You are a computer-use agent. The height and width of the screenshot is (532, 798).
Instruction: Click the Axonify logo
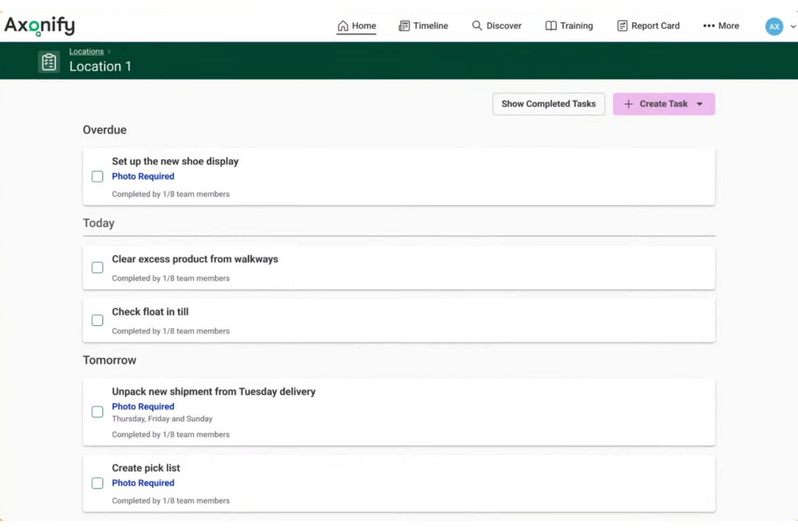point(39,25)
